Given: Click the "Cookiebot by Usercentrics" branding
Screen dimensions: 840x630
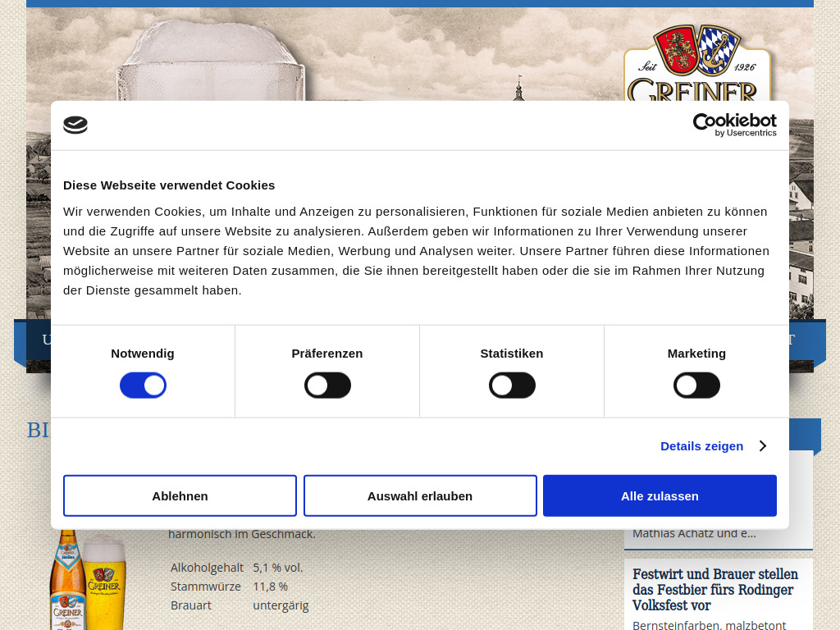Looking at the screenshot, I should tap(734, 125).
